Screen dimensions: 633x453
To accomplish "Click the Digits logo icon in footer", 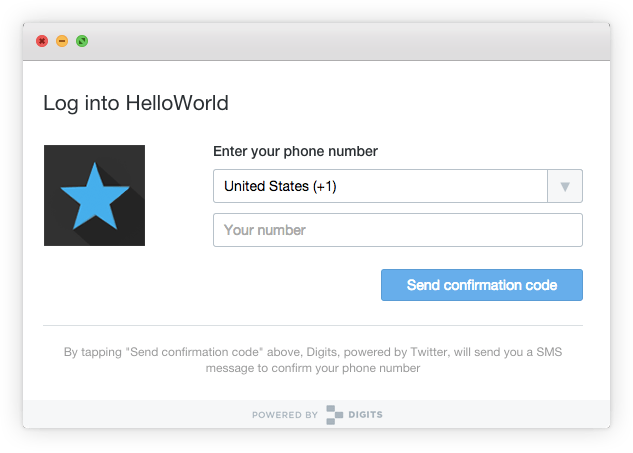I will pyautogui.click(x=334, y=414).
